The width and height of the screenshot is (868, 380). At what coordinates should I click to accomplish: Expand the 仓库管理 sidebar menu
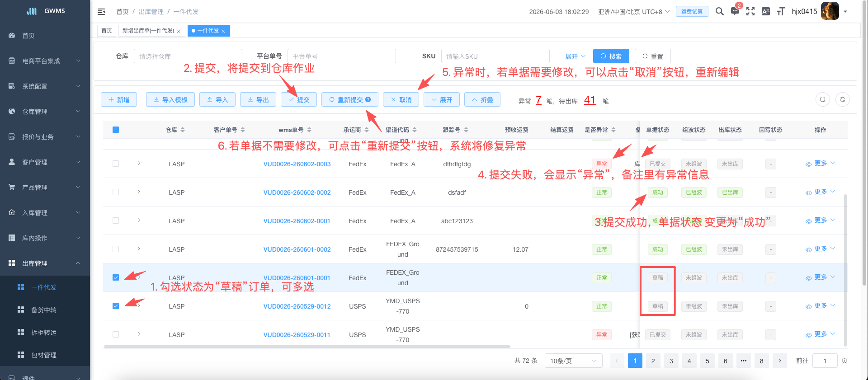pyautogui.click(x=45, y=112)
